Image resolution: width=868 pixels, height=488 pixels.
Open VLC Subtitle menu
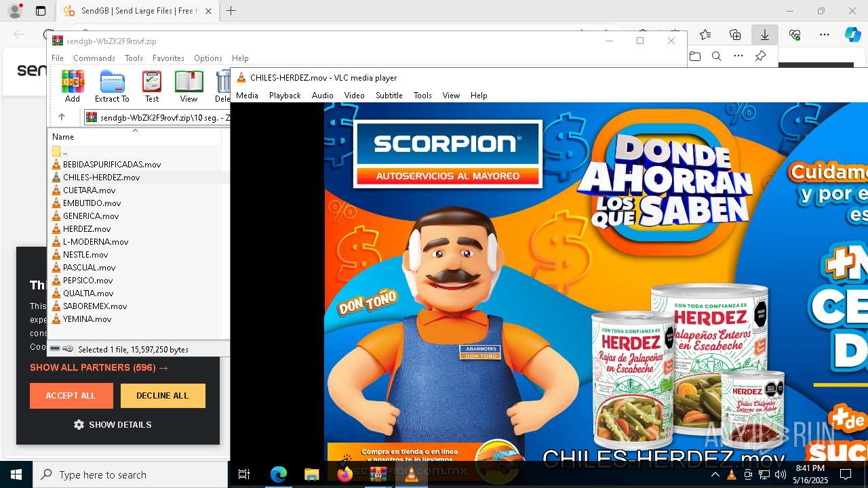point(389,96)
